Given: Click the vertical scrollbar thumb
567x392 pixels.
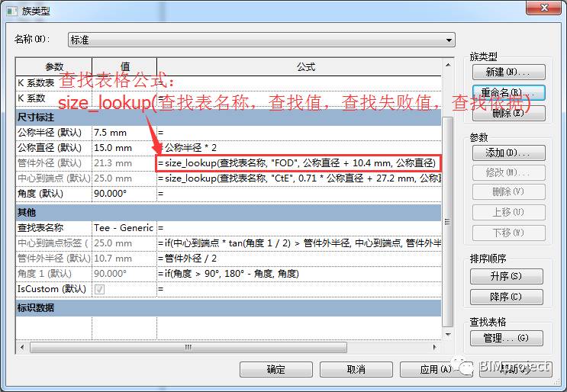Looking at the screenshot, I should point(448,221).
